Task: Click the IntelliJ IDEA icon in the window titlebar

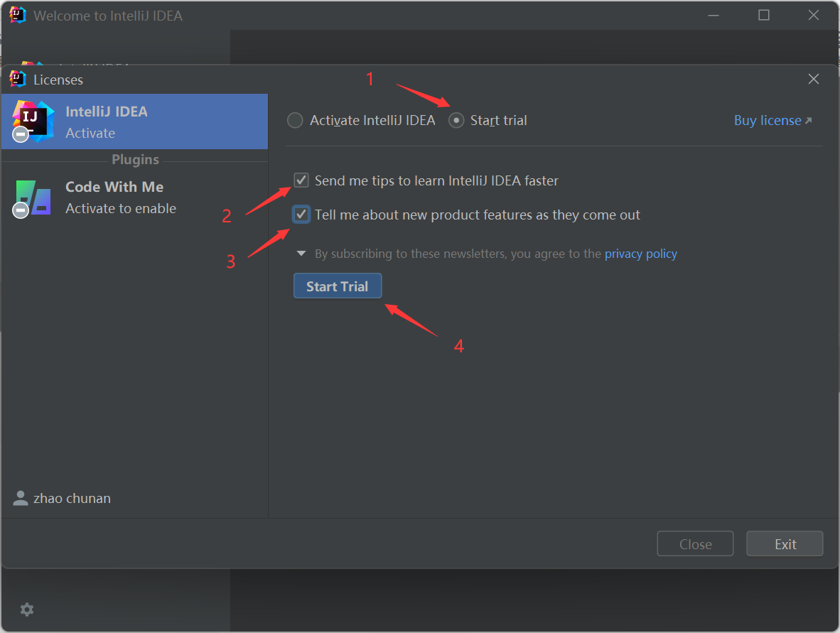Action: pyautogui.click(x=16, y=14)
